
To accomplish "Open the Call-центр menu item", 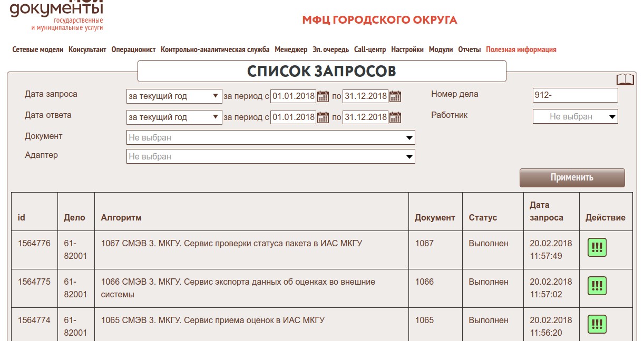I will pos(369,49).
